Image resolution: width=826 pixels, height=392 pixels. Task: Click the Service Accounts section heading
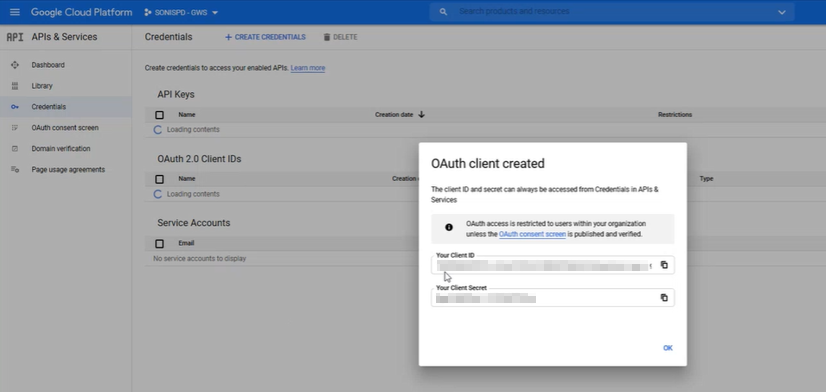193,223
